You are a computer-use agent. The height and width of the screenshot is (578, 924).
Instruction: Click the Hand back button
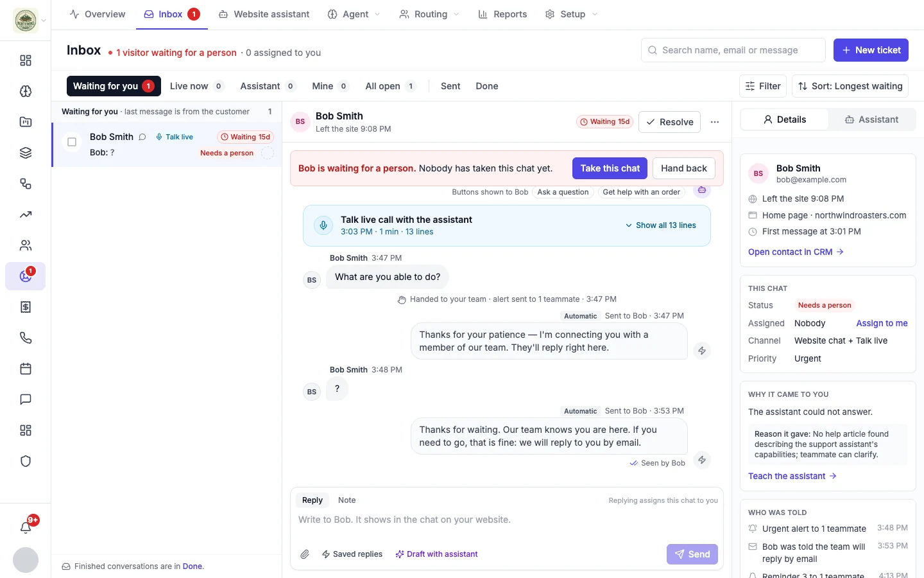click(x=684, y=168)
